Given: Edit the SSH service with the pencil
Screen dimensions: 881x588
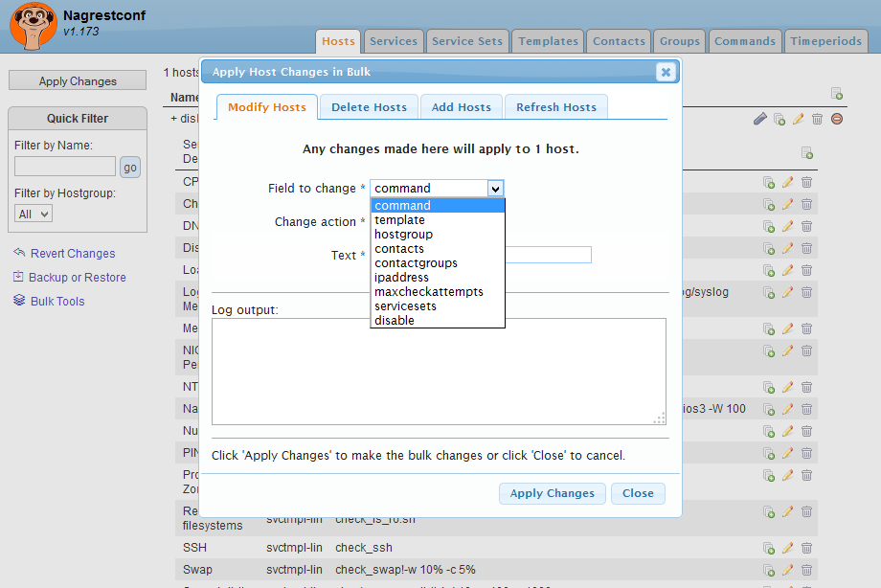Looking at the screenshot, I should pyautogui.click(x=788, y=548).
